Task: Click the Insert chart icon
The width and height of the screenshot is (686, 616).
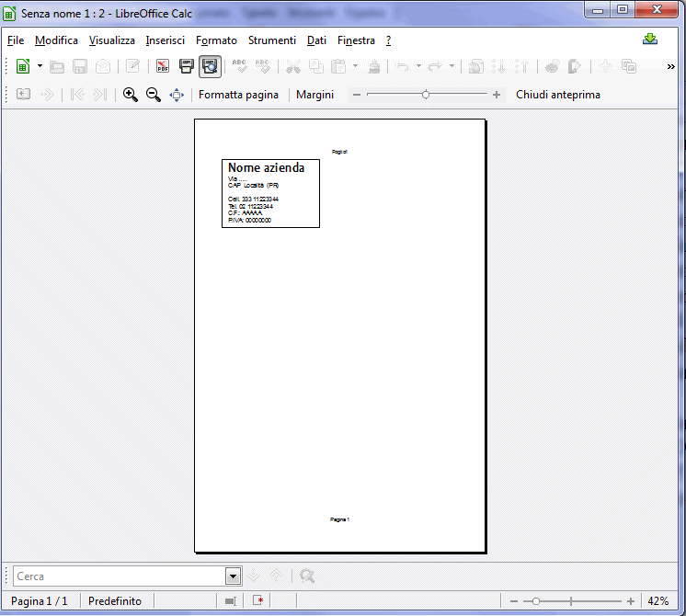Action: pos(552,66)
